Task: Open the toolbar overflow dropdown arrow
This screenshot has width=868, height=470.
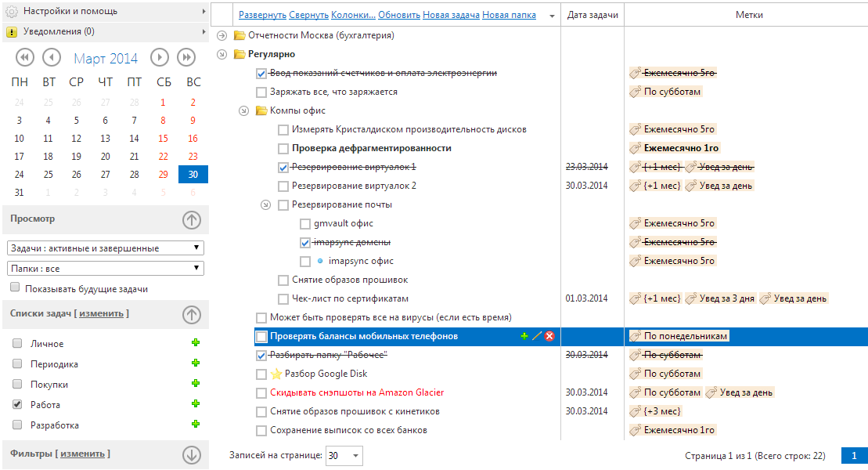Action: (552, 16)
